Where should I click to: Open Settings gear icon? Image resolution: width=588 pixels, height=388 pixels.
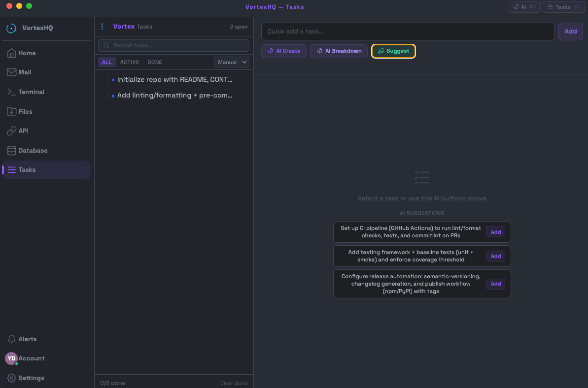point(11,378)
